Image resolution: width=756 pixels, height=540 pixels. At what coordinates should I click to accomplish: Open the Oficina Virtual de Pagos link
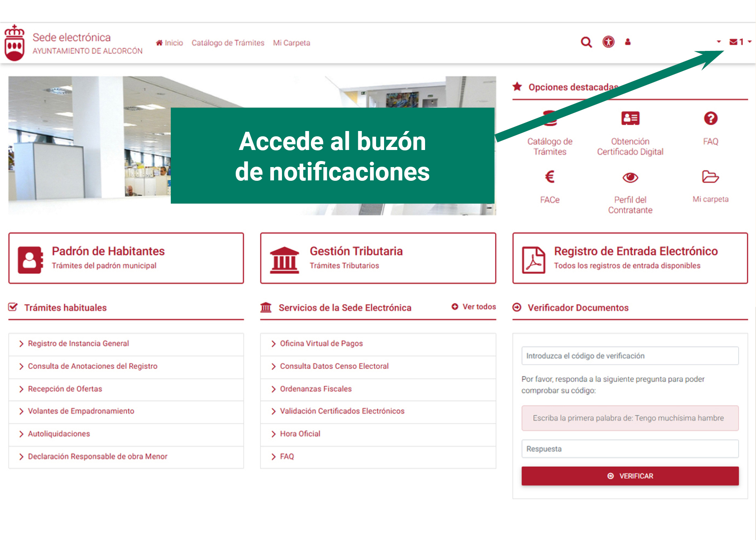321,344
